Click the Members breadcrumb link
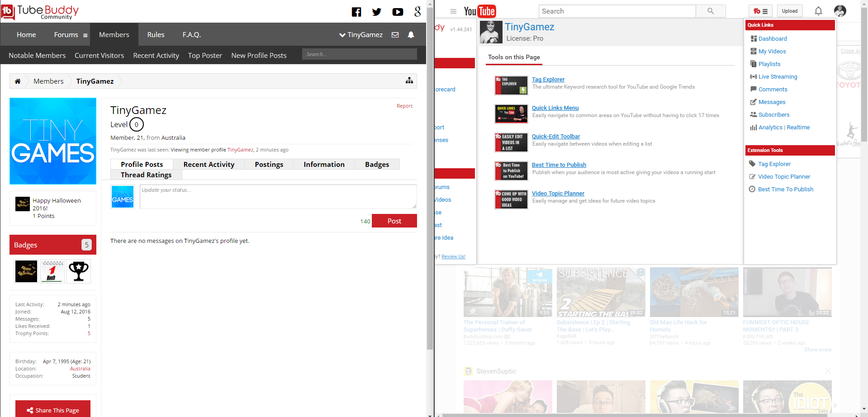The image size is (868, 417). (48, 81)
